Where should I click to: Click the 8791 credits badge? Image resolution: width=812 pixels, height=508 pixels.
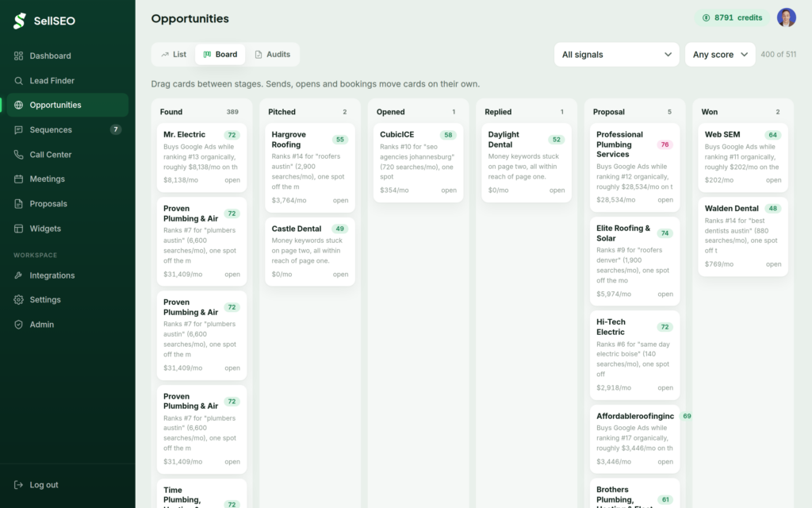732,17
